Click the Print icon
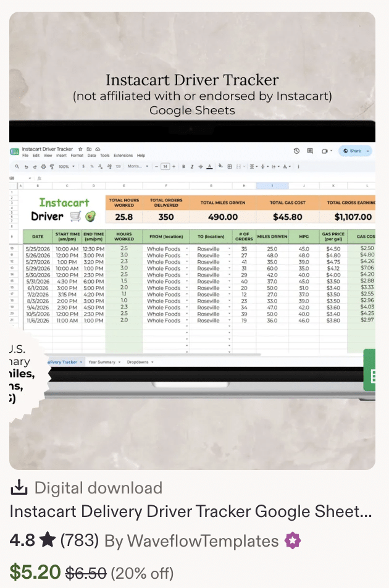 (x=43, y=167)
